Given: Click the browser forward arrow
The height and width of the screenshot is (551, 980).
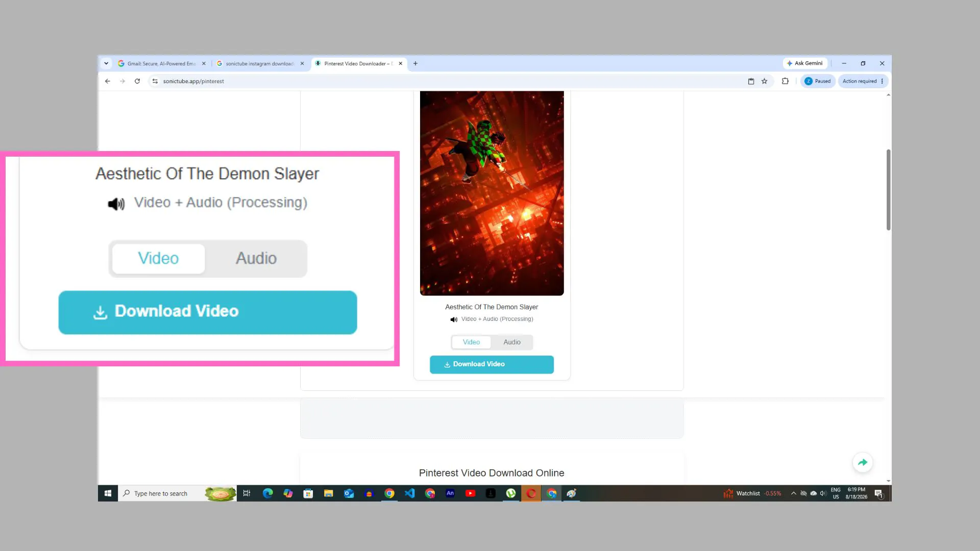Looking at the screenshot, I should (122, 81).
